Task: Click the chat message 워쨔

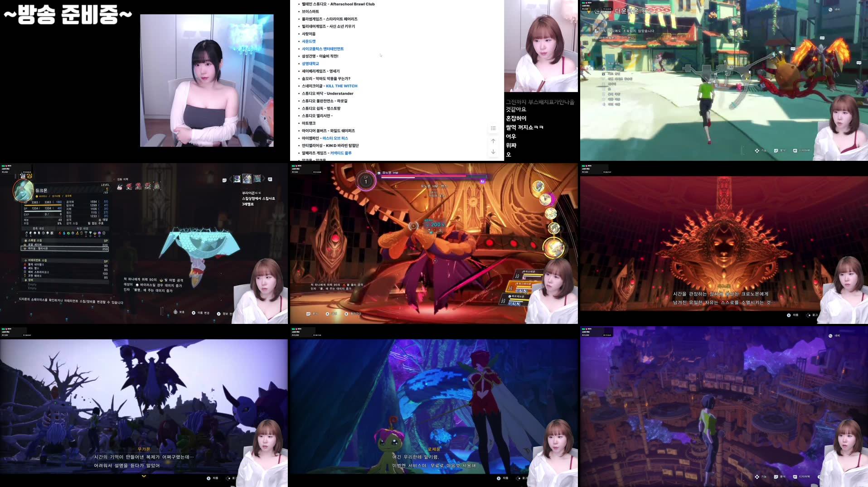Action: click(x=511, y=145)
